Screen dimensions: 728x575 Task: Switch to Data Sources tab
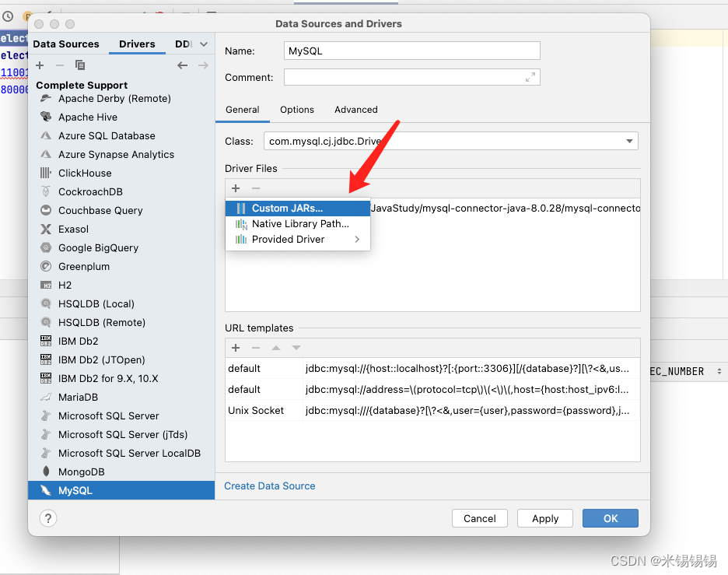[66, 44]
